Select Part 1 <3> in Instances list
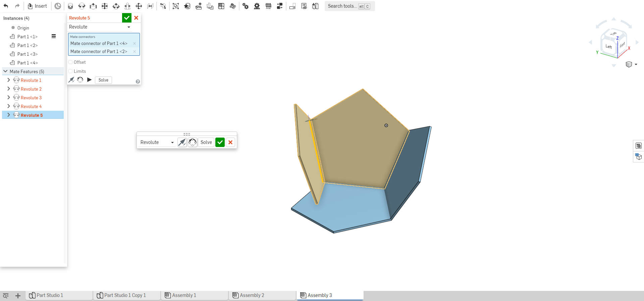The width and height of the screenshot is (644, 301). (x=28, y=54)
